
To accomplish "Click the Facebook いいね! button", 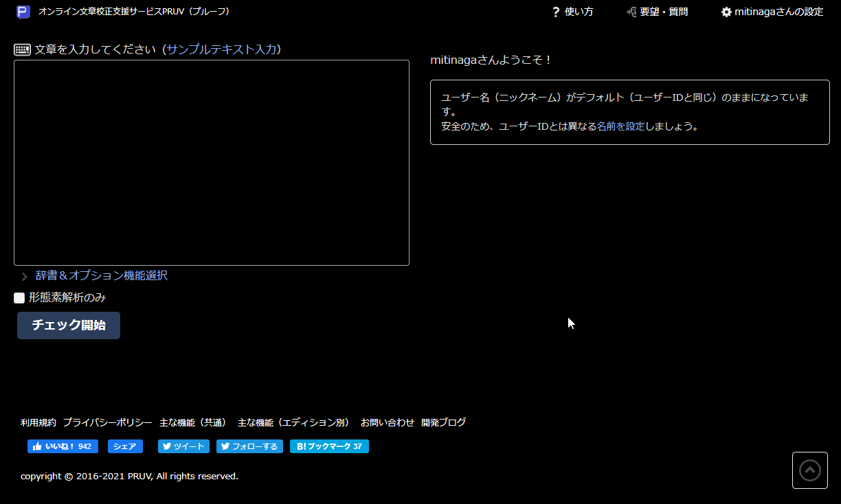I will click(63, 446).
